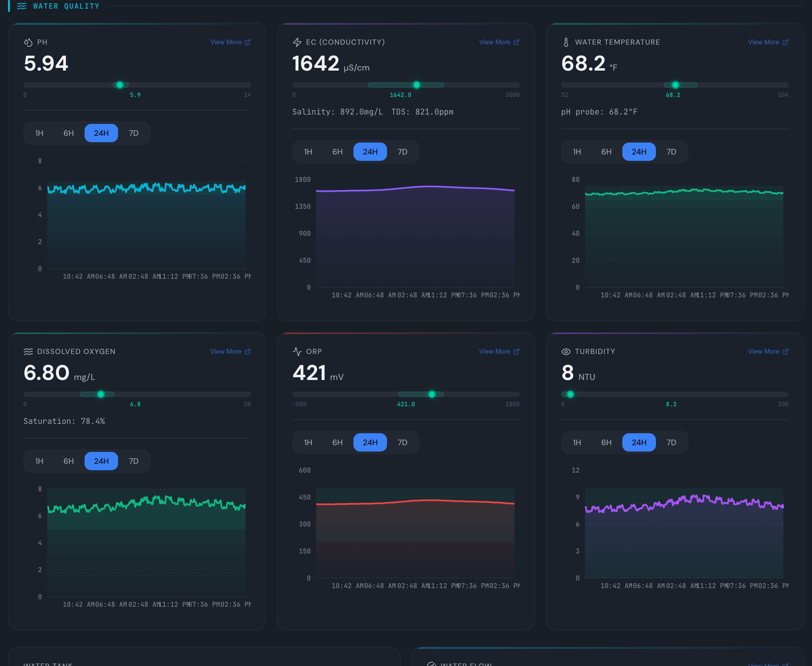The width and height of the screenshot is (812, 666).
Task: Select 1H range on Water Temperature chart
Action: [x=577, y=152]
